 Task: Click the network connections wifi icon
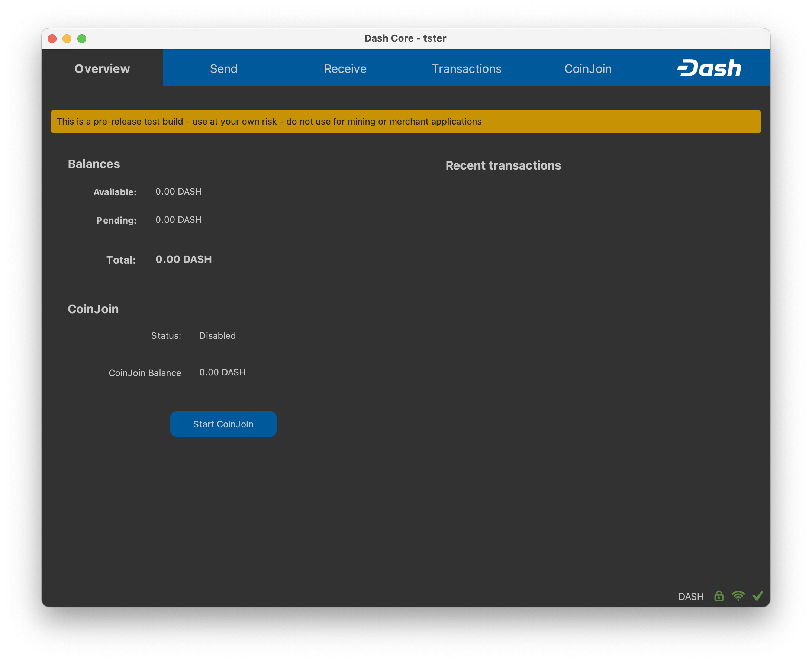[738, 596]
